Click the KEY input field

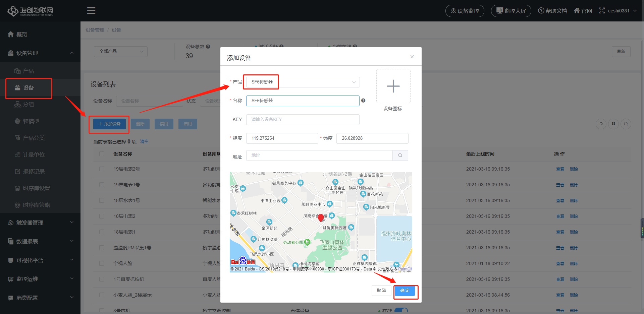click(303, 120)
